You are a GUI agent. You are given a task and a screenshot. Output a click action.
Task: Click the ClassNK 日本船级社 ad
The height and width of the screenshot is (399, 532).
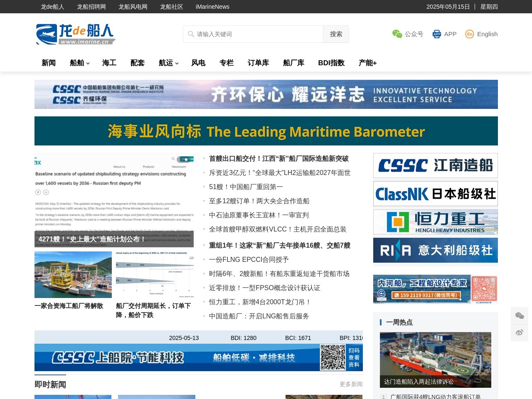pos(436,194)
